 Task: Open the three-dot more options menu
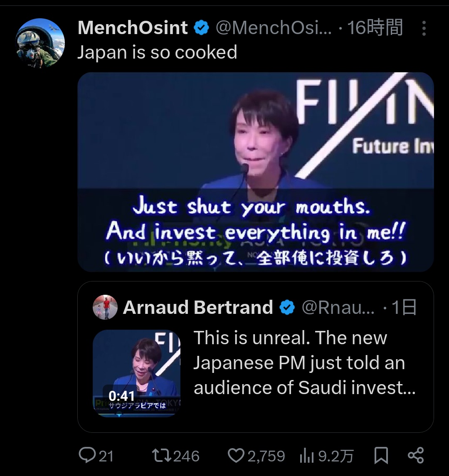click(x=424, y=28)
